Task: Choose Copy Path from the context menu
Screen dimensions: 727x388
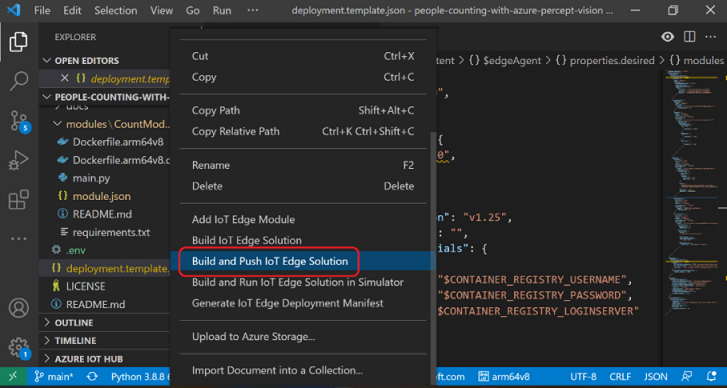Action: [x=303, y=110]
